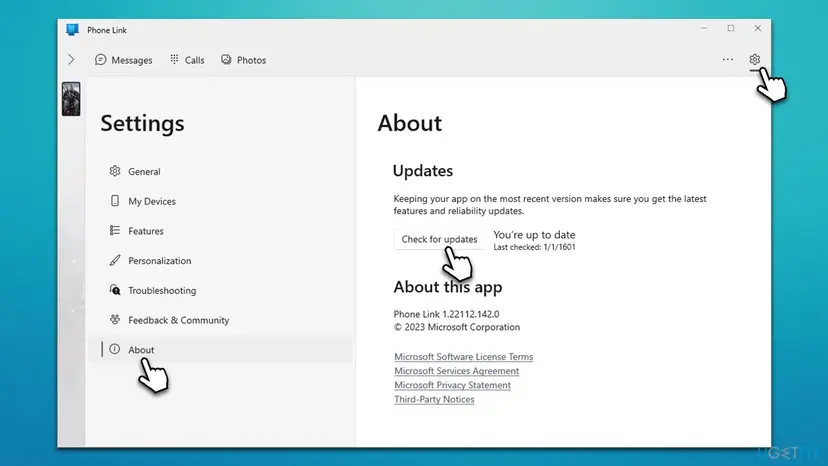This screenshot has height=466, width=828.
Task: Click the Photos picture icon
Action: coord(226,59)
